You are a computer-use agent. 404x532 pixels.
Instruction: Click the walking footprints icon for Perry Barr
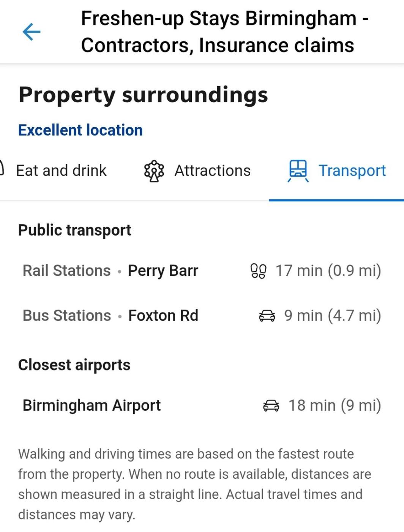pyautogui.click(x=258, y=271)
